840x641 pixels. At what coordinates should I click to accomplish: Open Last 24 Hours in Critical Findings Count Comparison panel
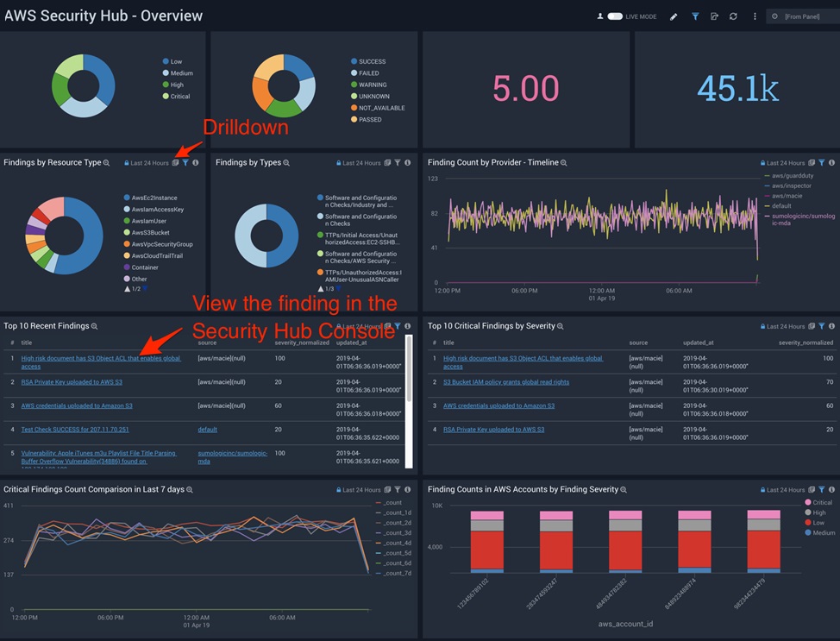pos(359,490)
